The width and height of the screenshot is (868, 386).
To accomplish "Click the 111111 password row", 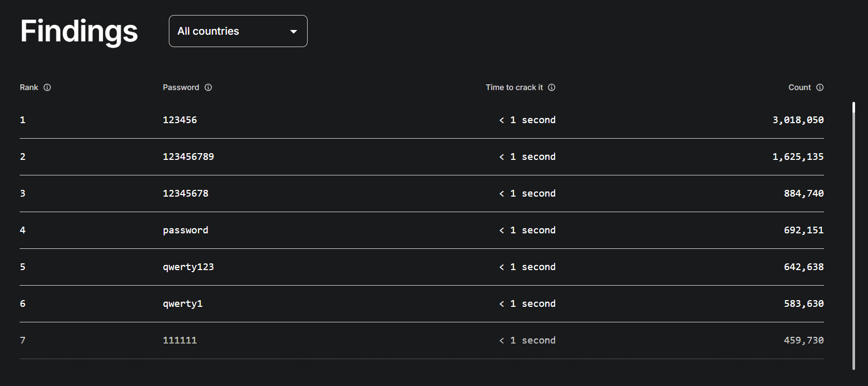I will click(x=422, y=340).
